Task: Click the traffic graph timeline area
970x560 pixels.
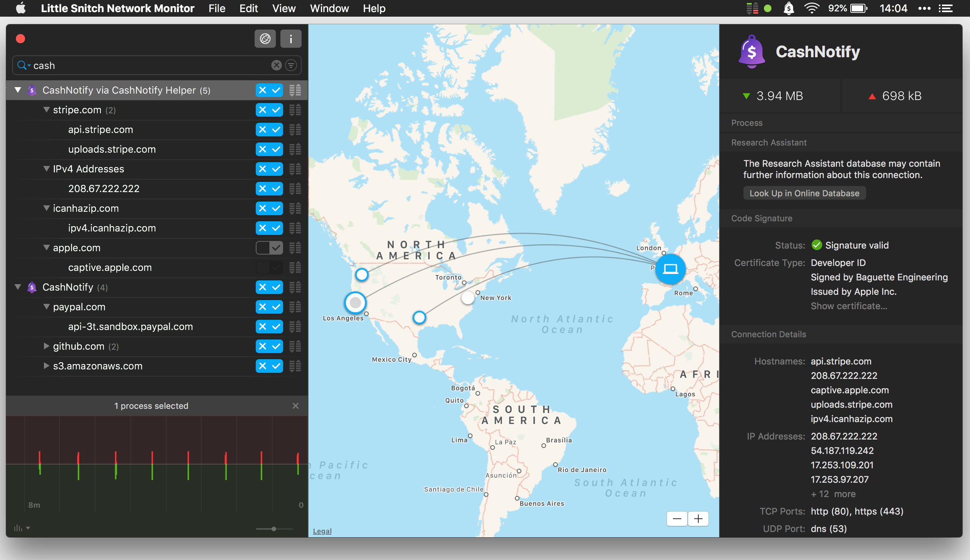Action: 157,464
